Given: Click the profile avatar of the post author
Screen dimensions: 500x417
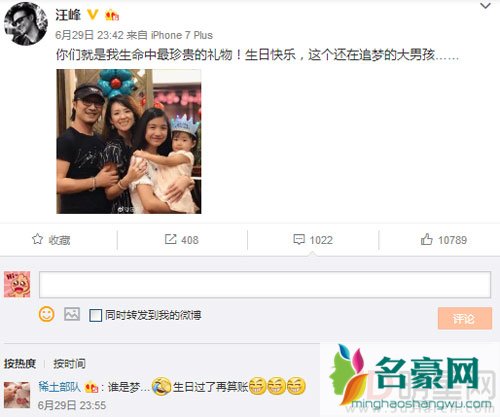Looking at the screenshot, I should pyautogui.click(x=26, y=25).
